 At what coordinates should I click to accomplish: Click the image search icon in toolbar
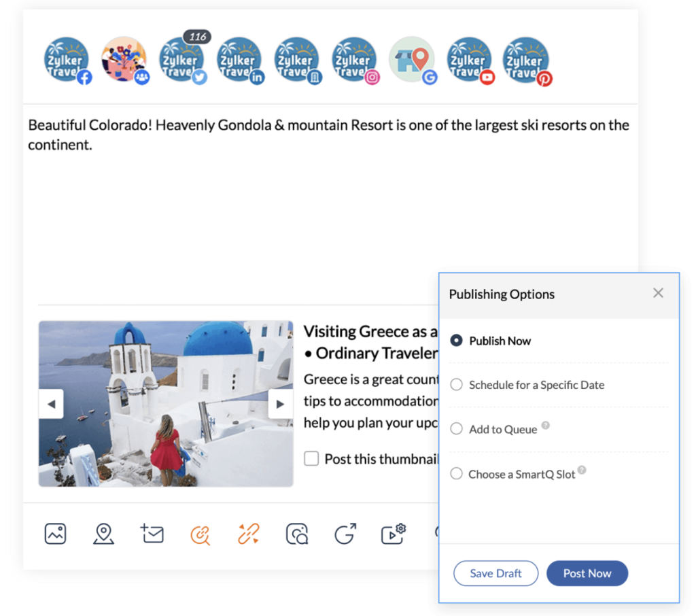297,534
